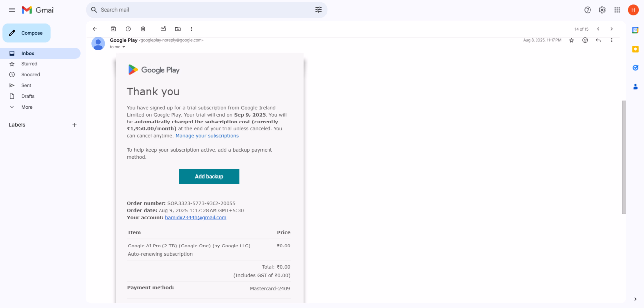Open the Manage your subscriptions link
The width and height of the screenshot is (644, 308).
(x=207, y=136)
